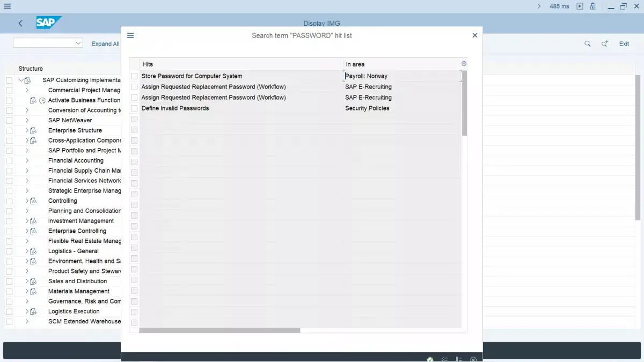Expand the Sales and Distribution node
The image size is (644, 362).
(x=27, y=281)
